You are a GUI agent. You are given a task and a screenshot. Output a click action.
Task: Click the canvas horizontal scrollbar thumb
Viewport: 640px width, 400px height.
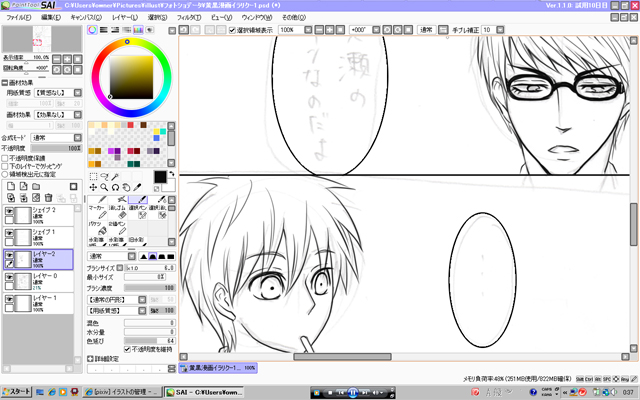[x=342, y=357]
